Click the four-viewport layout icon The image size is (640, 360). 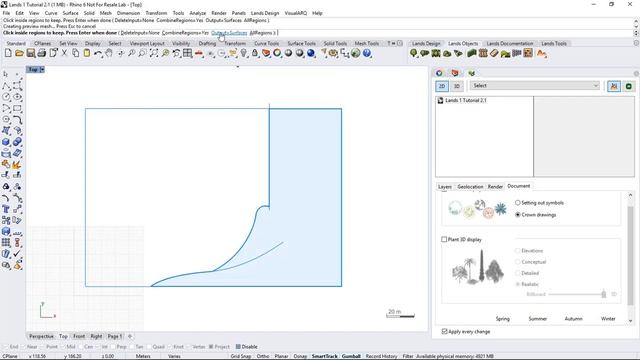pyautogui.click(x=187, y=53)
